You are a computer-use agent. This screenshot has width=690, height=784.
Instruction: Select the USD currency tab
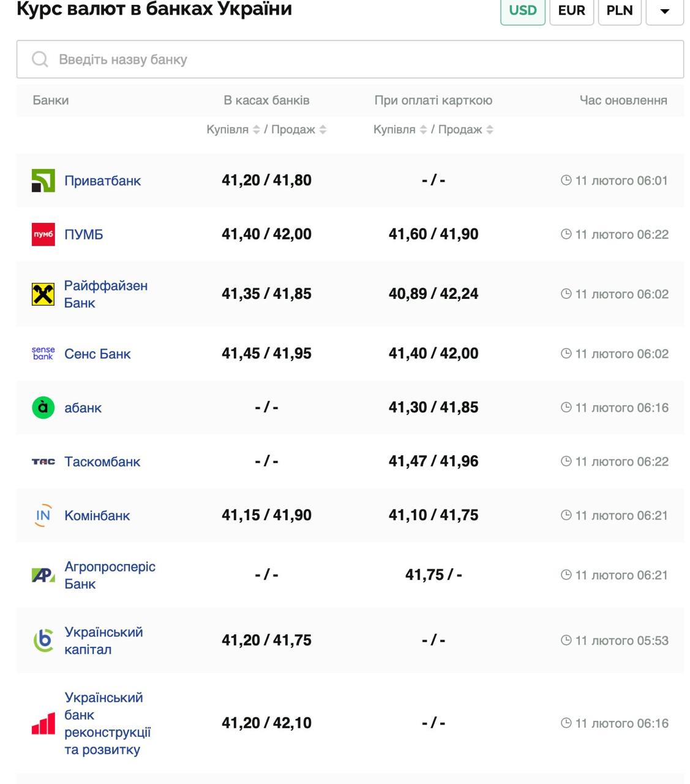click(522, 10)
